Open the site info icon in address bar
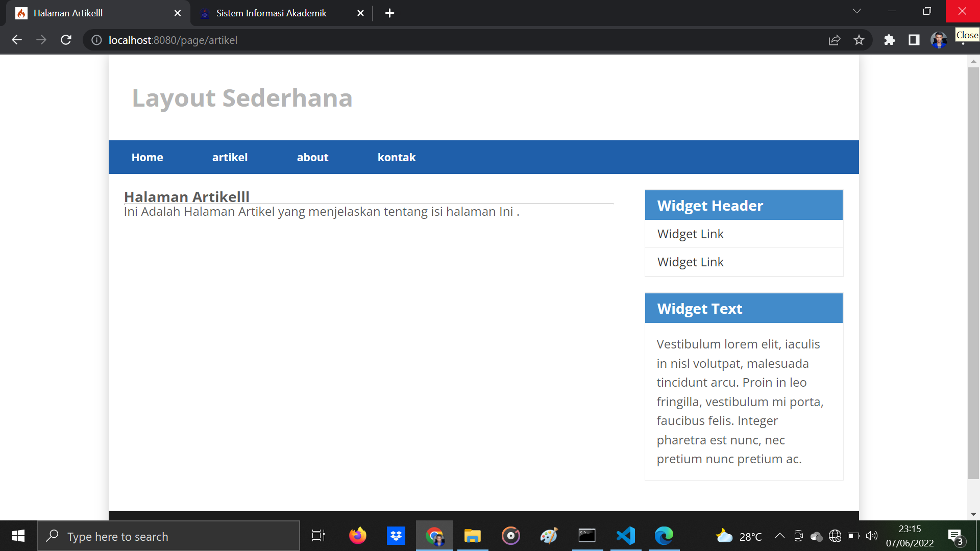This screenshot has width=980, height=551. [x=96, y=40]
